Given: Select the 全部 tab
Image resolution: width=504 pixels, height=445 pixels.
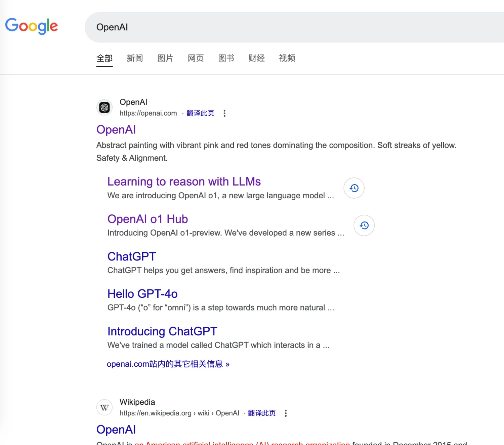Looking at the screenshot, I should click(x=104, y=58).
